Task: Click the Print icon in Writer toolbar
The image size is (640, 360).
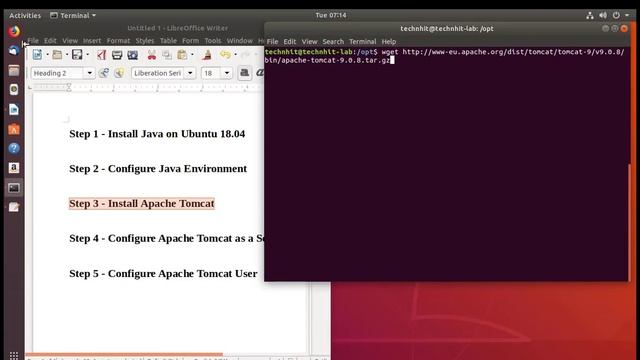Action: click(x=117, y=55)
